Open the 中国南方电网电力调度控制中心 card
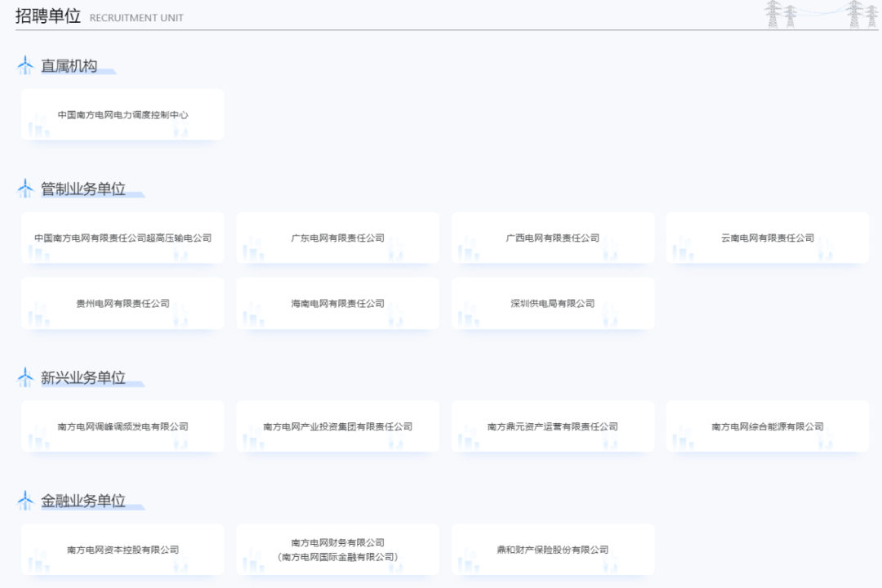 tap(122, 114)
